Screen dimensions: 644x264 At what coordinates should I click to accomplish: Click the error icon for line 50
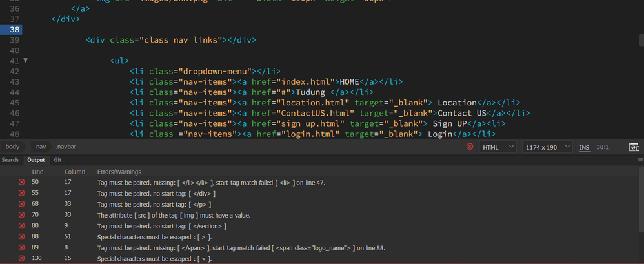coord(21,182)
